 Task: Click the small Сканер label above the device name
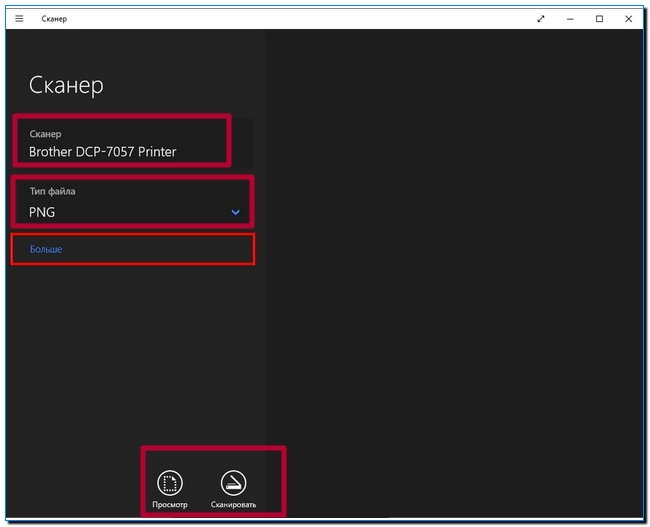pos(45,133)
